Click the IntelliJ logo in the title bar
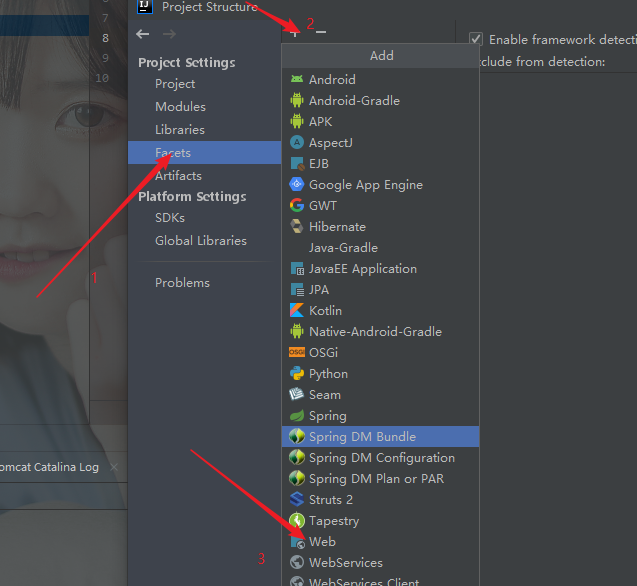The height and width of the screenshot is (586, 637). point(145,7)
